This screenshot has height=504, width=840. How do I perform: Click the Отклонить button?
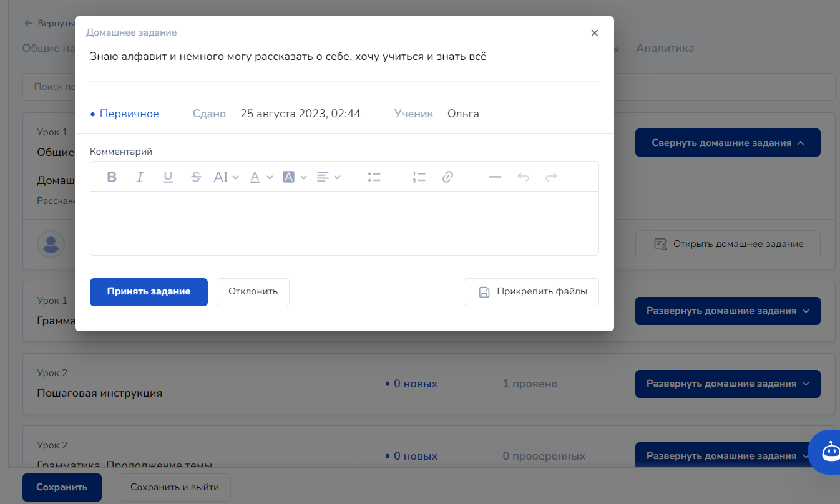(253, 292)
